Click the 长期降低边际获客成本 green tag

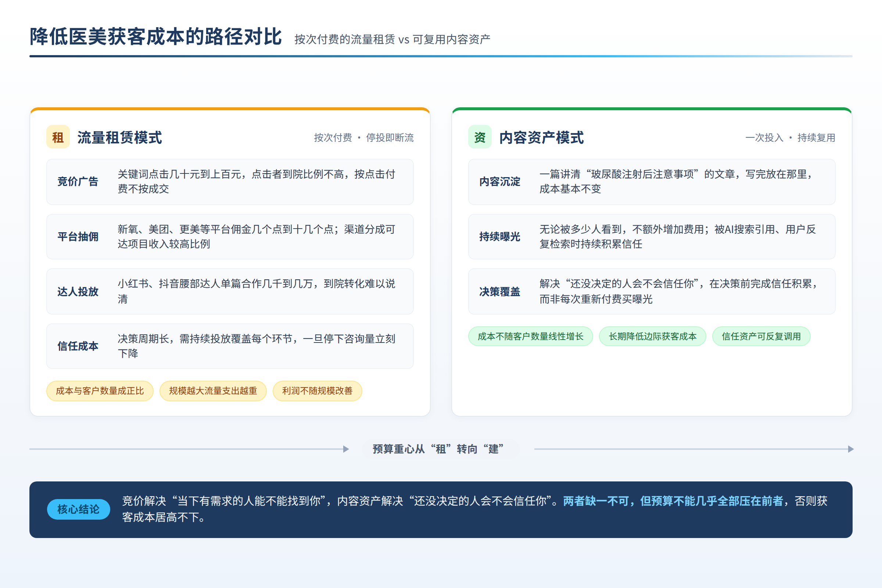tap(653, 336)
